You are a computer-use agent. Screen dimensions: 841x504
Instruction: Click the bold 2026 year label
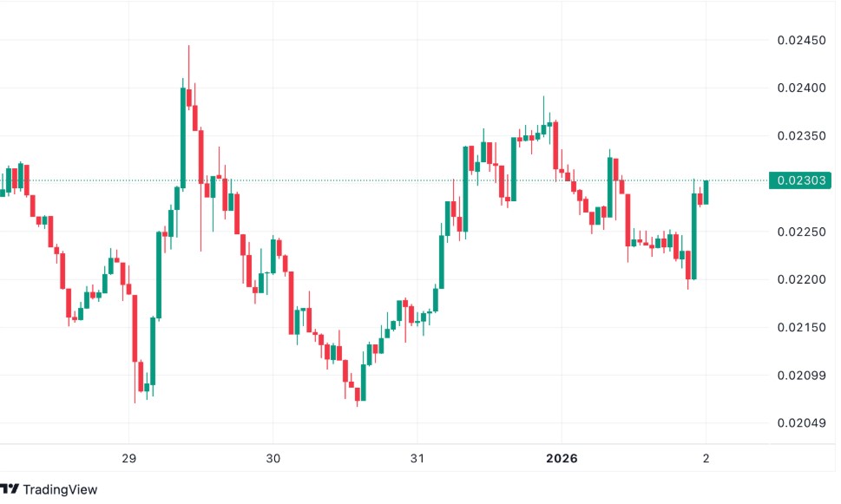tap(561, 458)
